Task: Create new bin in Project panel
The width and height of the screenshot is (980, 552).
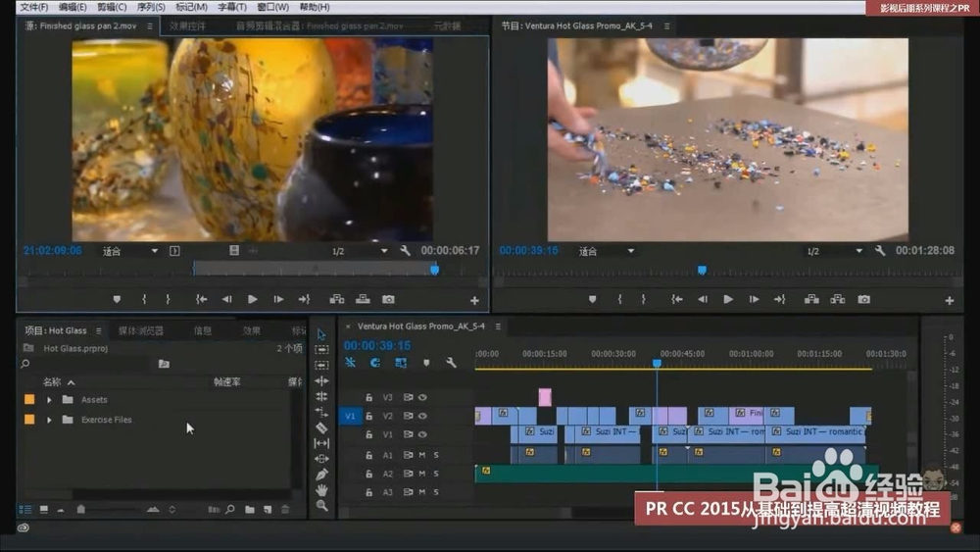Action: [x=249, y=510]
